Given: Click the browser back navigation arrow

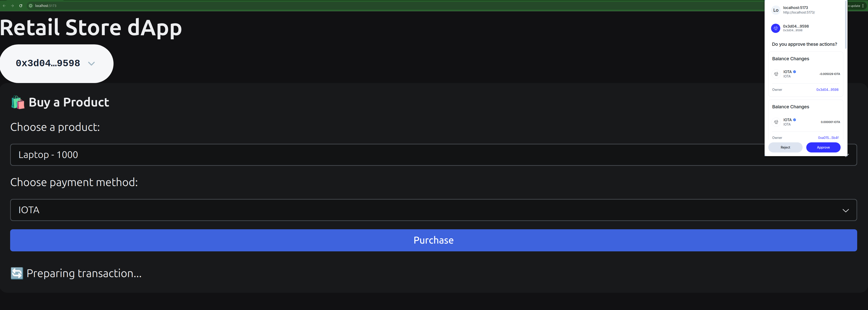Looking at the screenshot, I should 4,6.
